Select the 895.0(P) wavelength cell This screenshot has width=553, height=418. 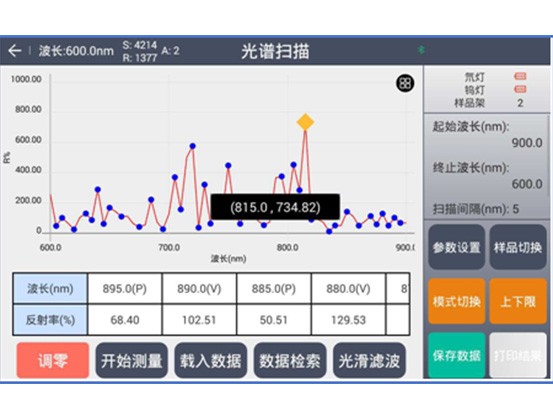[x=125, y=289]
